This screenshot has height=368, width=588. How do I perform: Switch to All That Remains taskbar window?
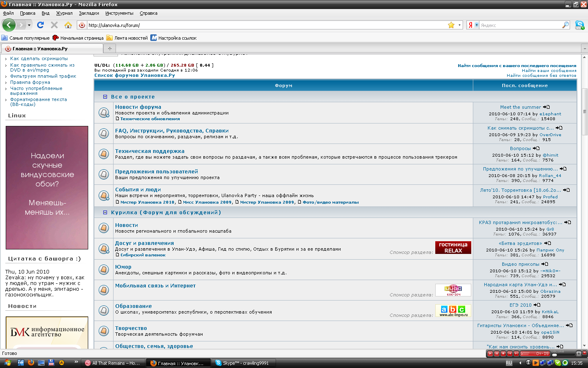click(113, 363)
